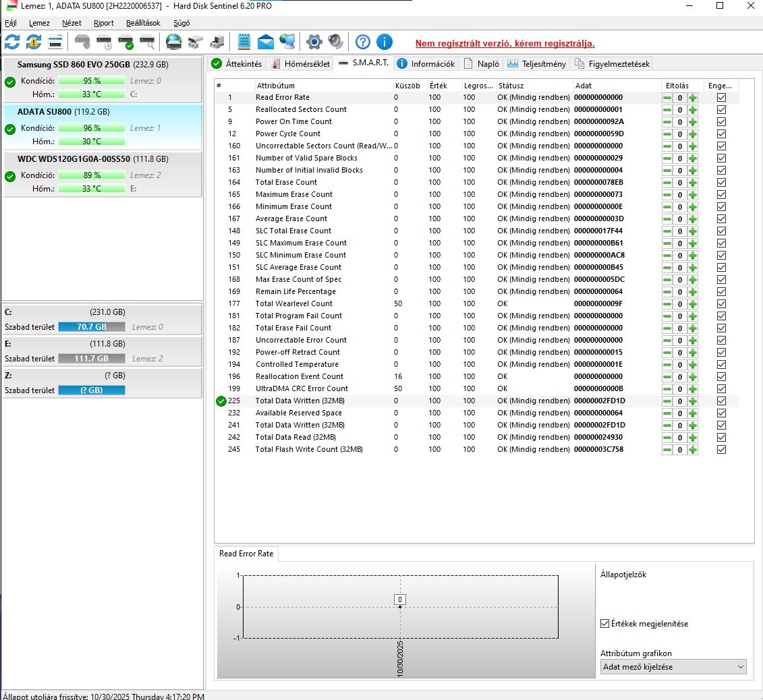
Task: Switch to the Áttekintés tab
Action: click(237, 63)
